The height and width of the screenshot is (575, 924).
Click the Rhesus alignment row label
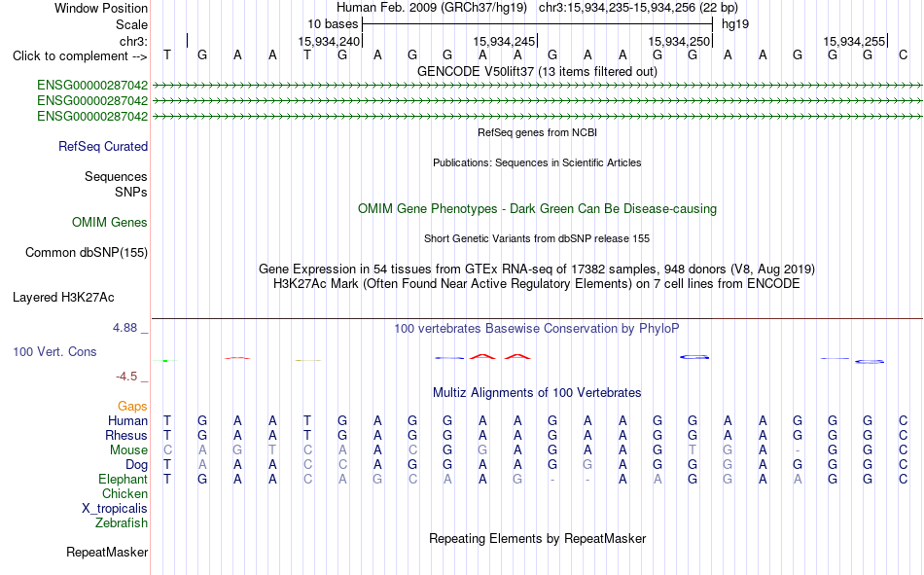126,435
